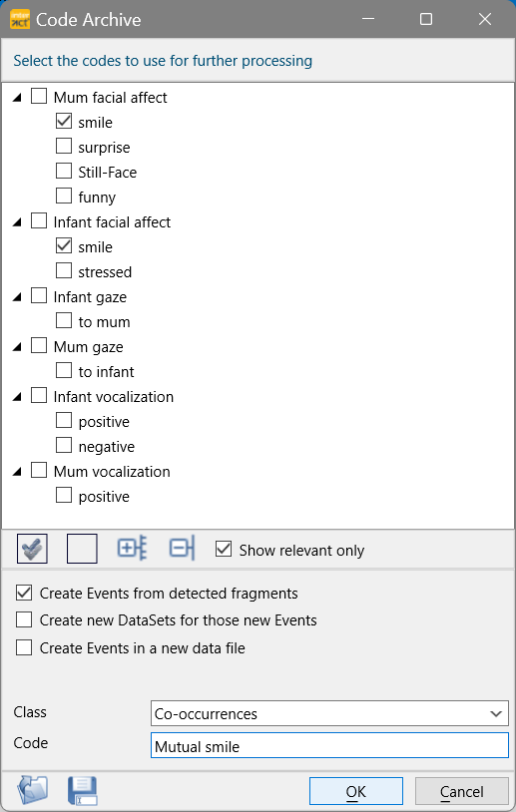Open saved code selection via folder icon
Image resolution: width=516 pixels, height=812 pixels.
click(33, 790)
